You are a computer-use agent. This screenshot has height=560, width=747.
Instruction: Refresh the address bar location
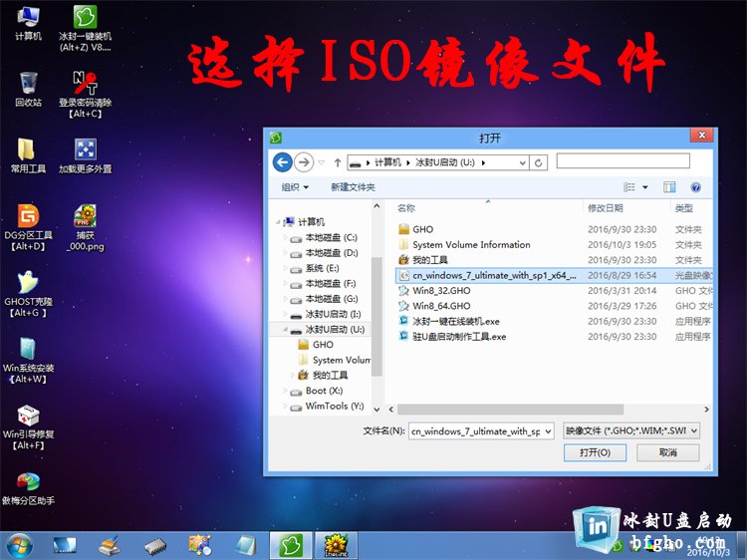538,163
